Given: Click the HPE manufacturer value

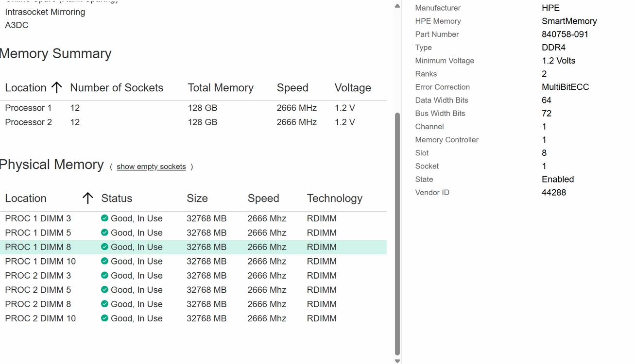Looking at the screenshot, I should [x=550, y=8].
